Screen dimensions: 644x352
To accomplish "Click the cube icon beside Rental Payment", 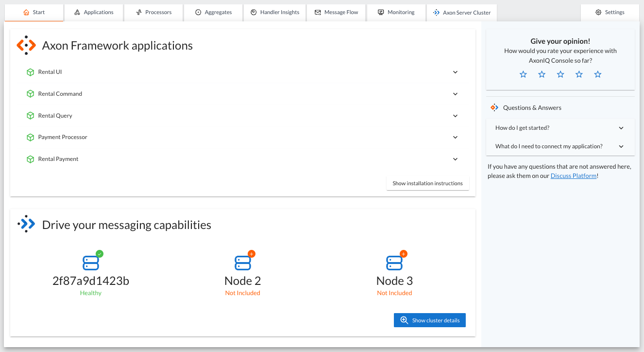I will [x=30, y=159].
